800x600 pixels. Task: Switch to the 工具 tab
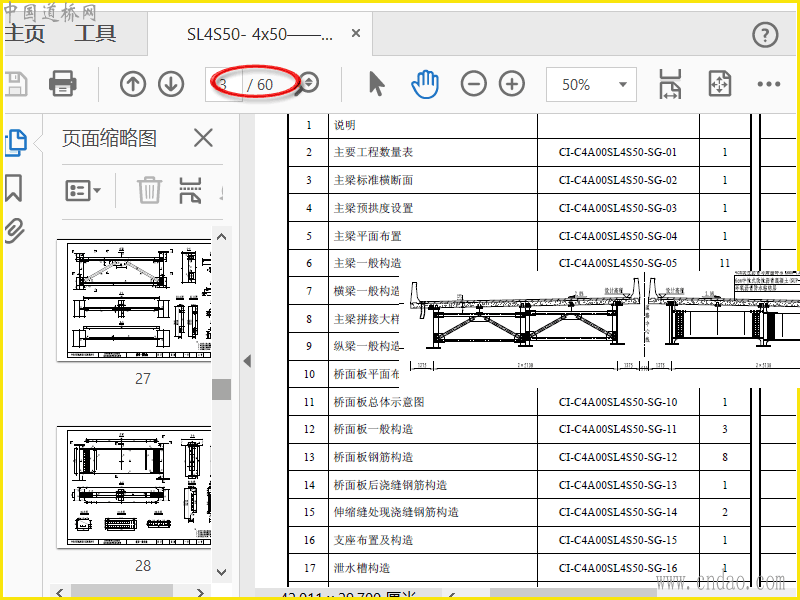click(95, 34)
